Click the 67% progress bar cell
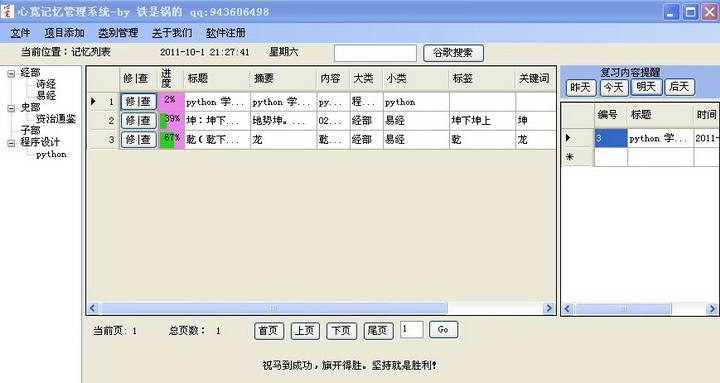 click(171, 140)
